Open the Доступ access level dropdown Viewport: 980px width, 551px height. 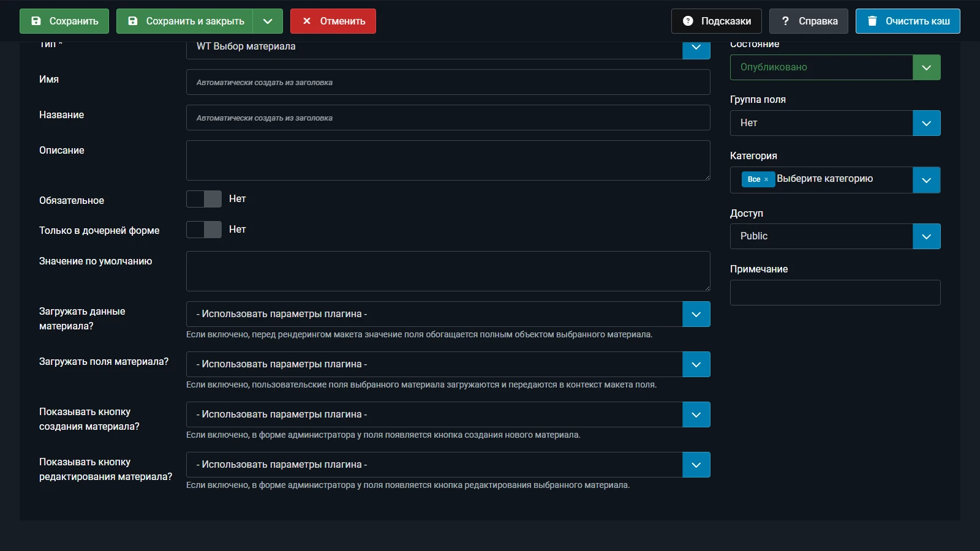click(835, 236)
